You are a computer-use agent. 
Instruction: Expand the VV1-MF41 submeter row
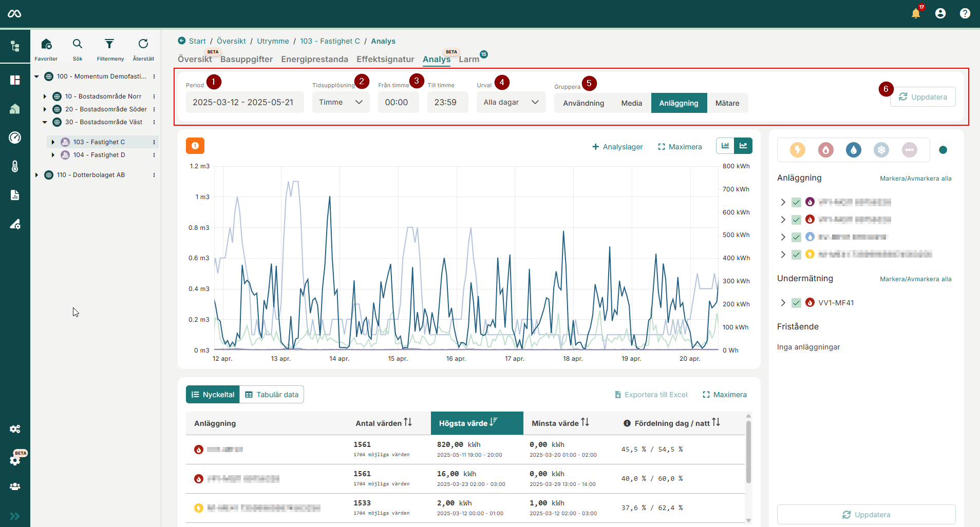[783, 303]
